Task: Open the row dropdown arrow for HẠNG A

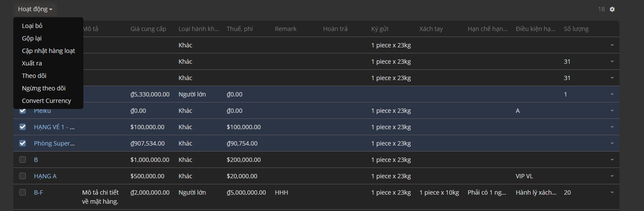Action: (x=612, y=176)
